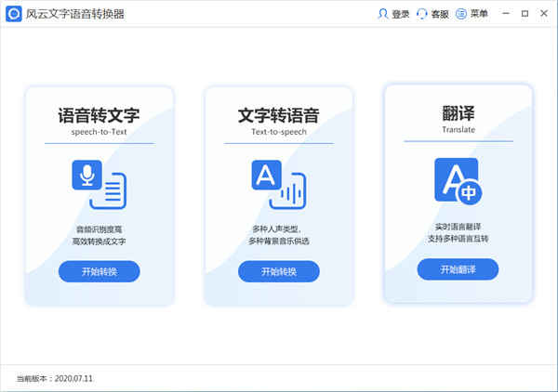
Task: Click the menu list icon
Action: pos(461,14)
